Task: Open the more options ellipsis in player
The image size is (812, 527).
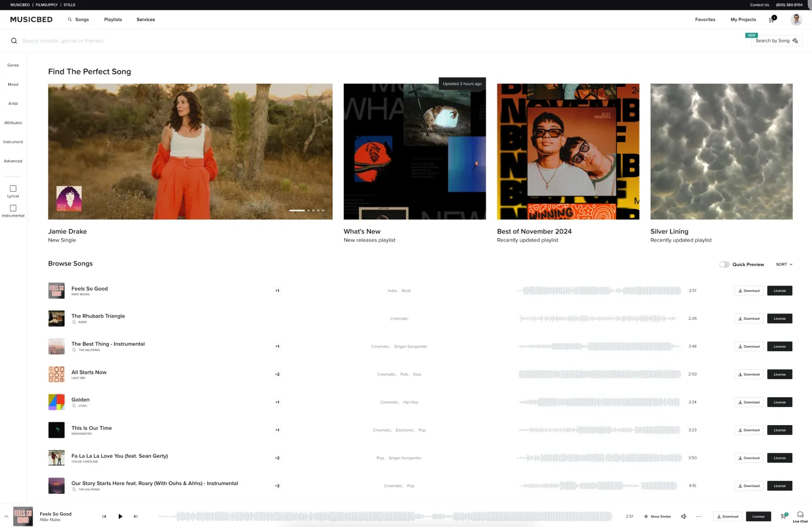Action: [699, 517]
